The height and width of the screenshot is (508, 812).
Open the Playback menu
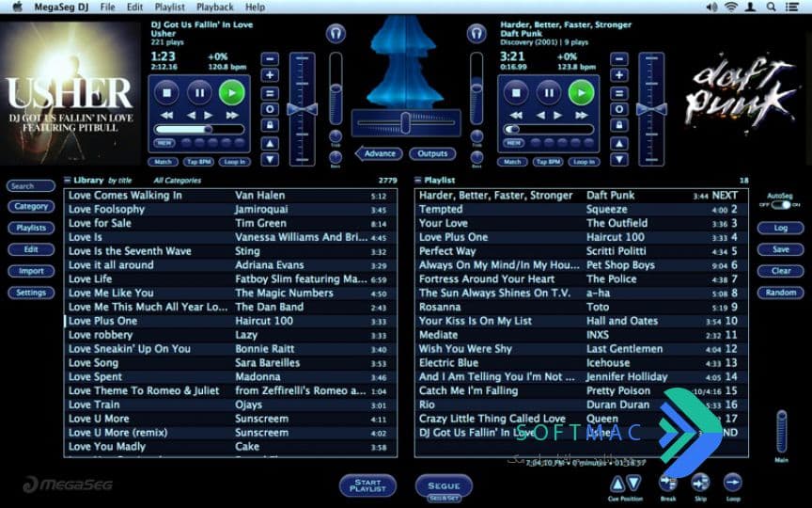pyautogui.click(x=215, y=7)
